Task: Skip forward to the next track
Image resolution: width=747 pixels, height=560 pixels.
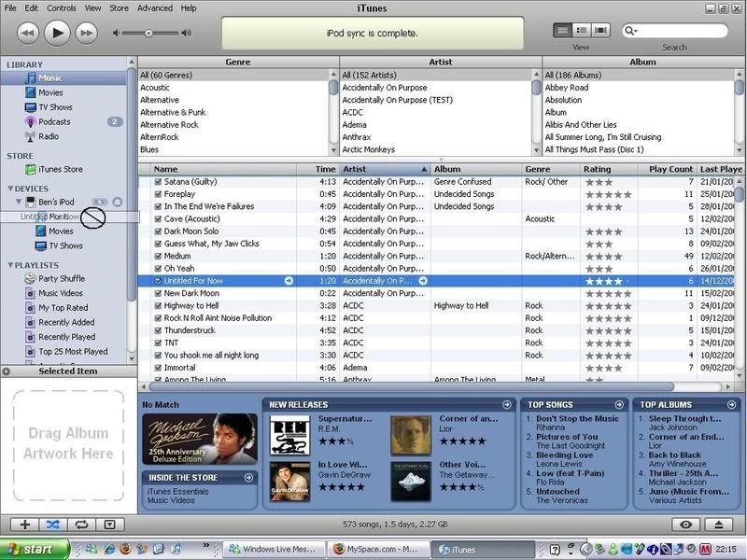Action: pyautogui.click(x=86, y=33)
